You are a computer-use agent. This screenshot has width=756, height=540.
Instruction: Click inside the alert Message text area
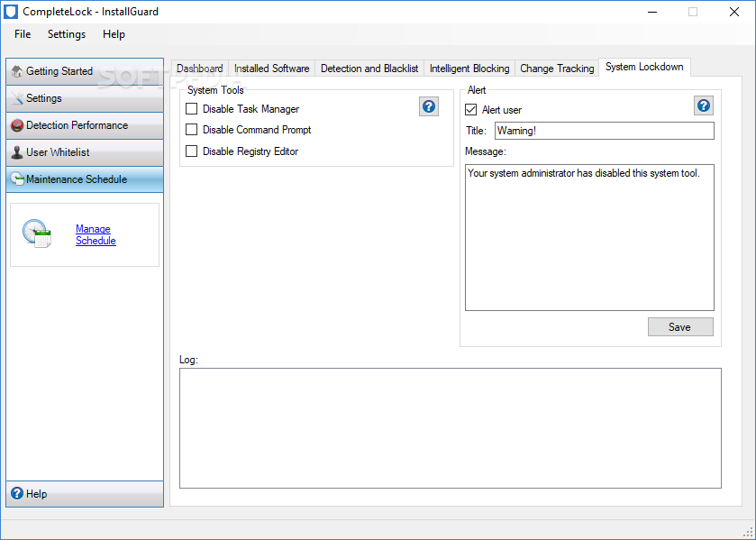point(589,237)
